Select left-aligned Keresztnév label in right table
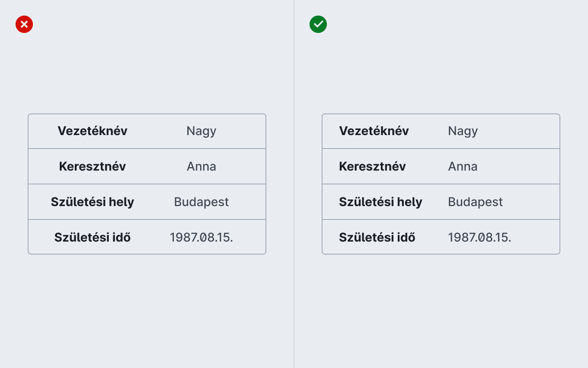Viewport: 588px width, 368px height. pos(372,166)
